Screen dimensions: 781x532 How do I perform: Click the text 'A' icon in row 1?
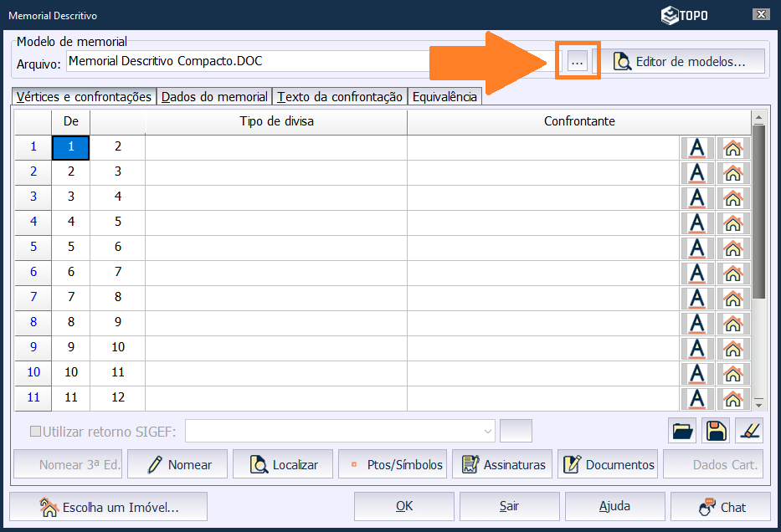697,147
